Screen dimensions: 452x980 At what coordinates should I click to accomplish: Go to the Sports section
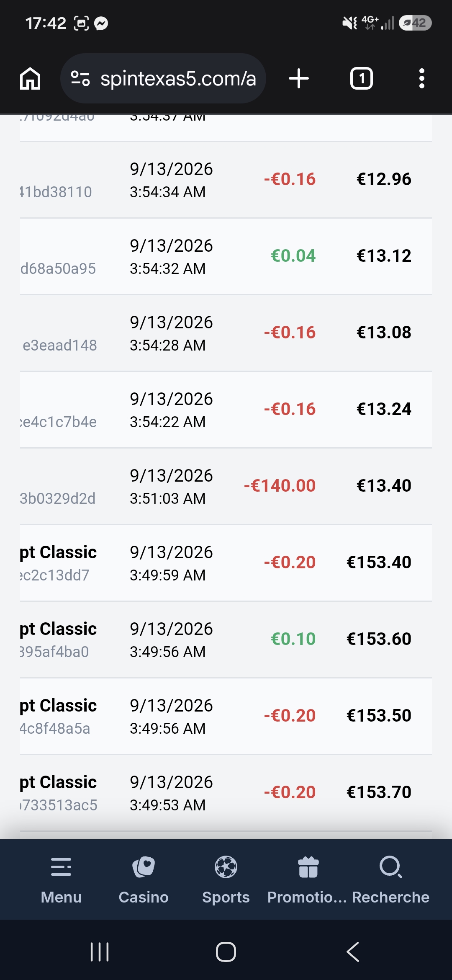226,879
